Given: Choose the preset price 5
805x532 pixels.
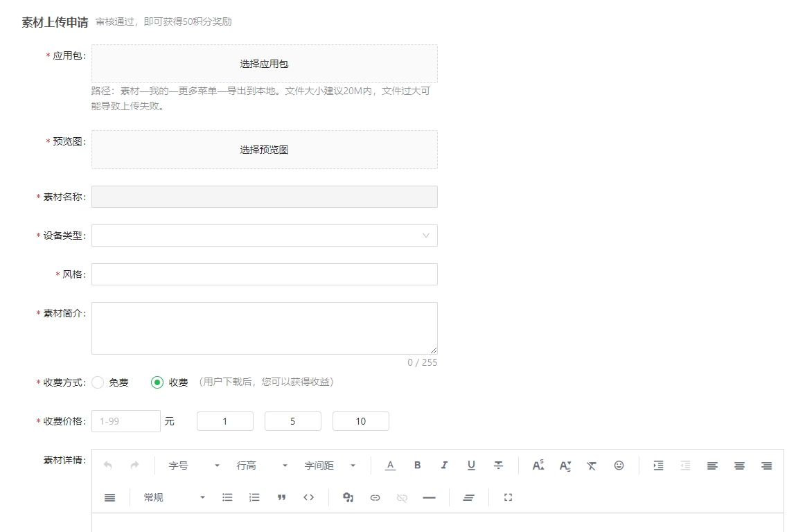Looking at the screenshot, I should [x=292, y=421].
